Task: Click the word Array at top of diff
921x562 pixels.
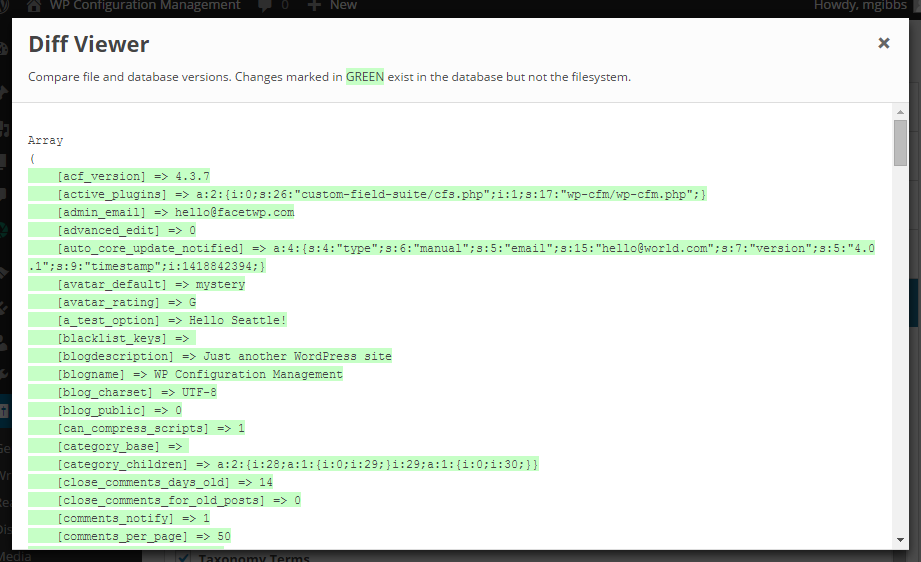Action: click(x=45, y=140)
